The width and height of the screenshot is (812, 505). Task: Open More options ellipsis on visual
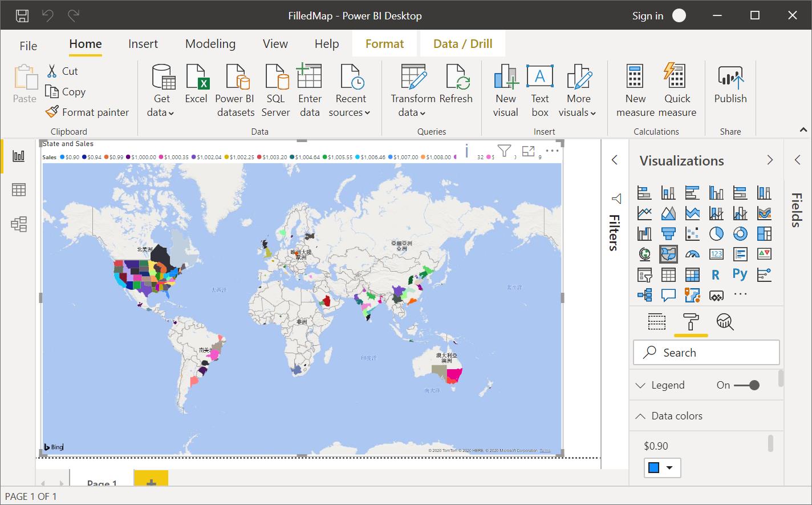[x=552, y=151]
